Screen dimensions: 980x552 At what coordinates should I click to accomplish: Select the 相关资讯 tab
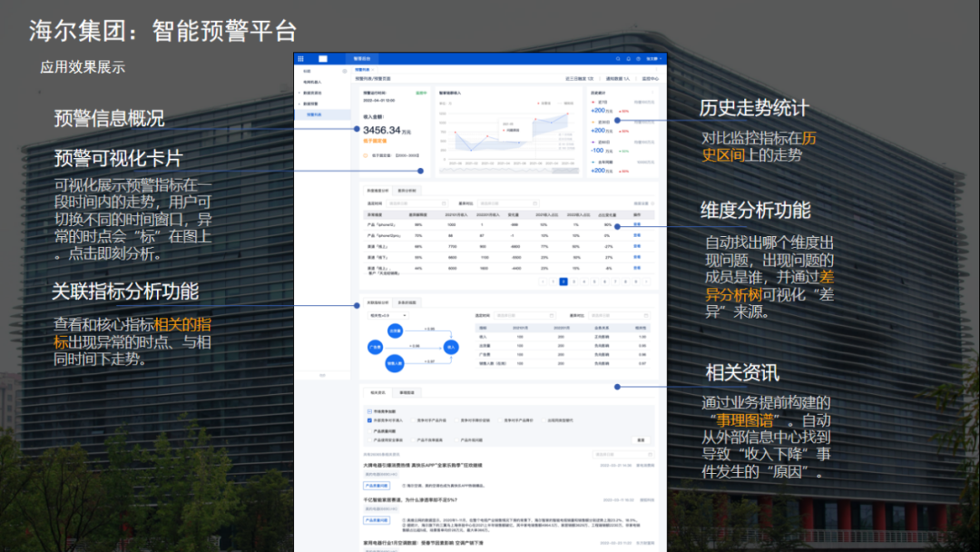point(377,392)
